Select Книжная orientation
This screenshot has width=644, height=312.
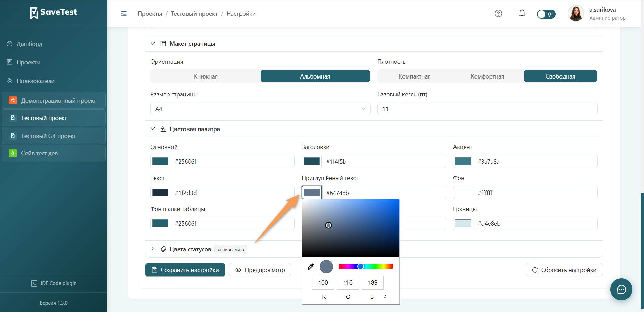click(x=206, y=76)
